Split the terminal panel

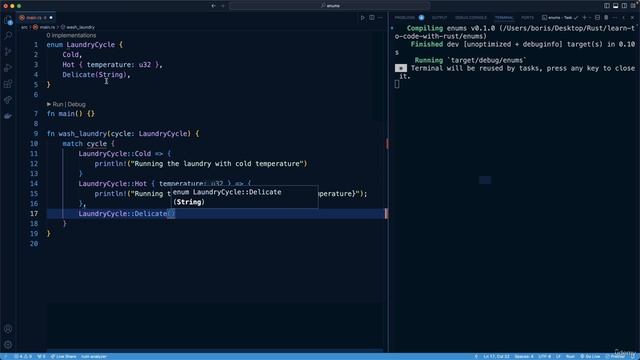click(x=598, y=18)
